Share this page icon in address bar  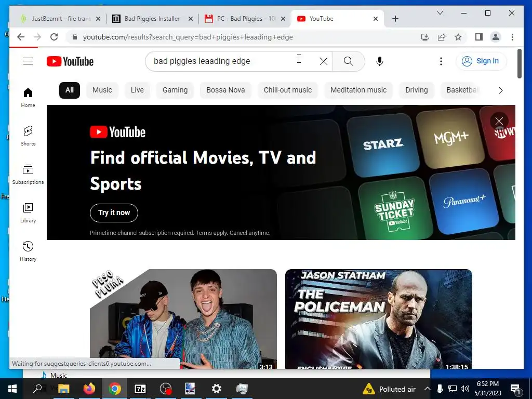pyautogui.click(x=442, y=37)
